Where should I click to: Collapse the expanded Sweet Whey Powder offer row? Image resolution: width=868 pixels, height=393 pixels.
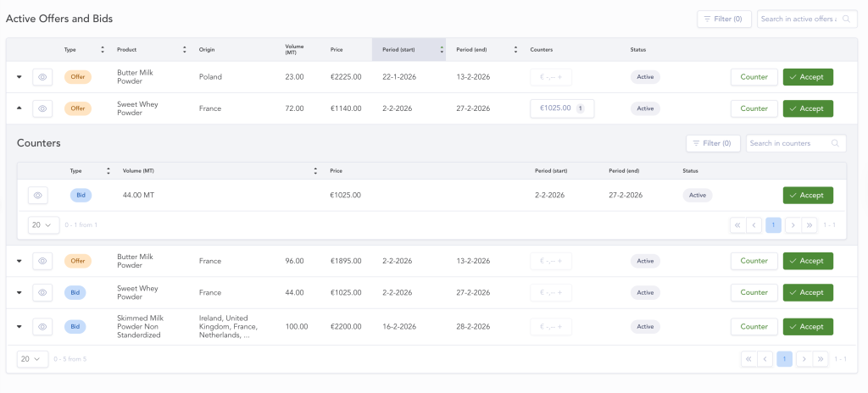tap(19, 108)
